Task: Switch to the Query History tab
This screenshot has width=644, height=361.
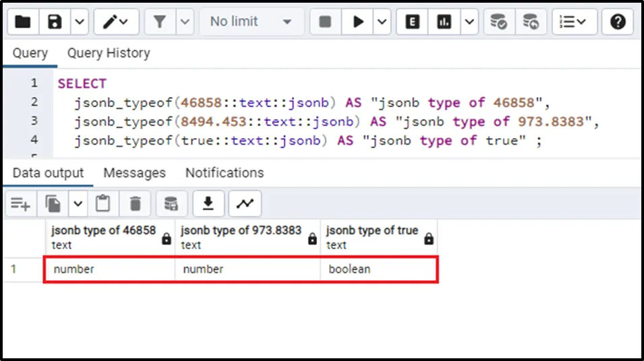Action: pyautogui.click(x=108, y=53)
